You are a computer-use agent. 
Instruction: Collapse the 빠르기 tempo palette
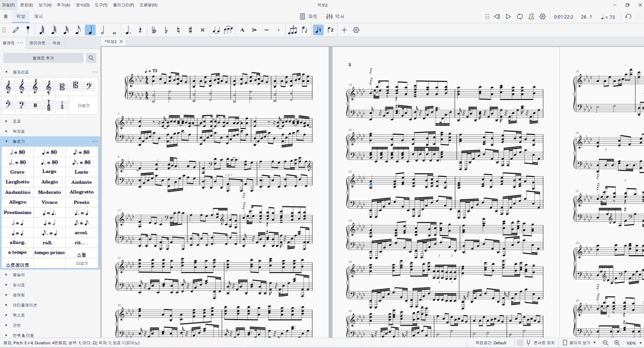click(6, 141)
